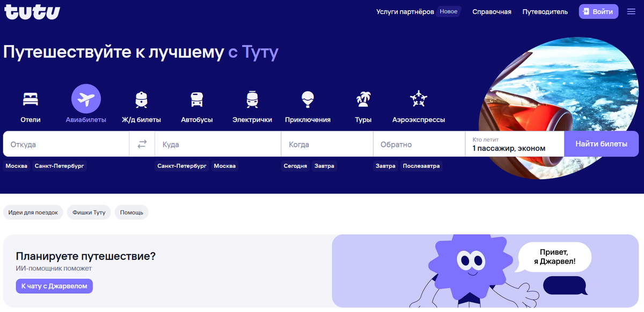644x312 pixels.
Task: Pick Санкт-Петербург suggestion under Куда
Action: click(182, 166)
